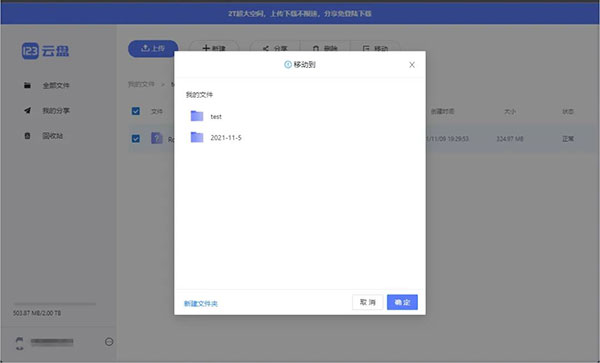
Task: Click the 我的文件 breadcrumb link
Action: tap(141, 84)
